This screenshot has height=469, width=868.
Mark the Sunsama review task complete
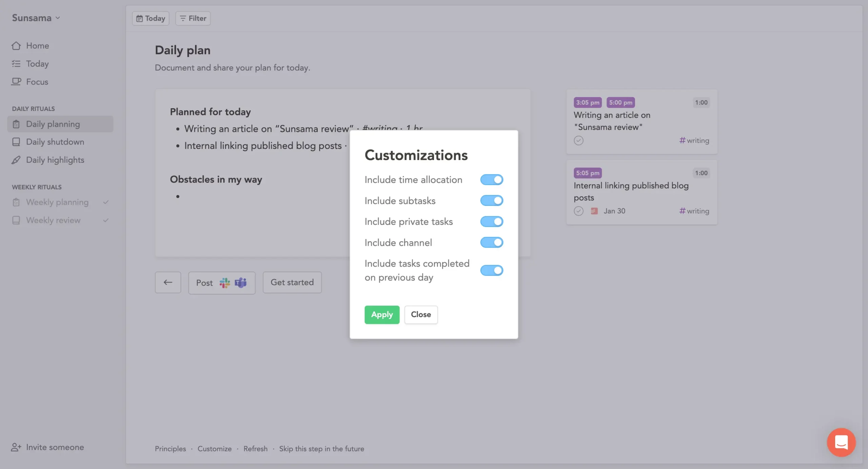pyautogui.click(x=578, y=140)
